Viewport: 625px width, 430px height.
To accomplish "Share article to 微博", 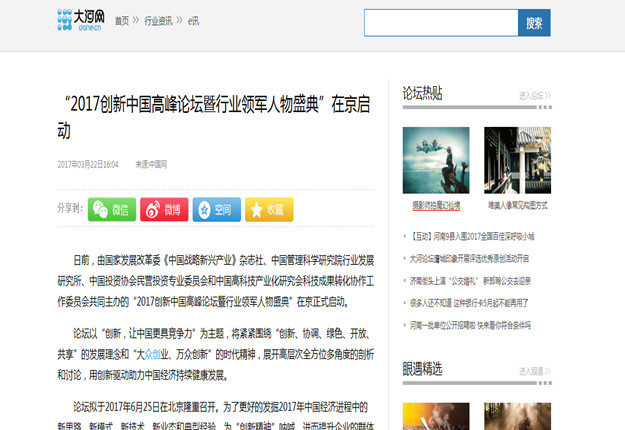I will point(164,209).
